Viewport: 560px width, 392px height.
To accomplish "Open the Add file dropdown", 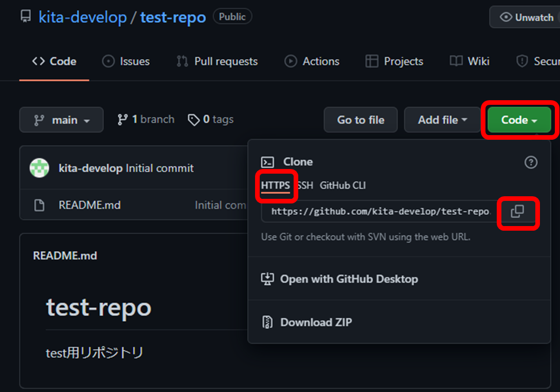I will (x=442, y=120).
